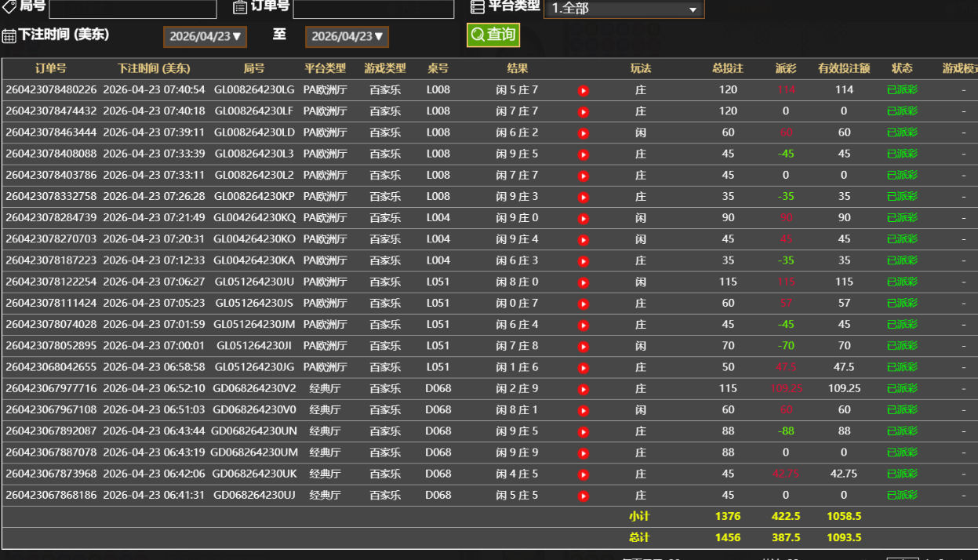
Task: Click valid bet amount 47.5
Action: pos(844,367)
